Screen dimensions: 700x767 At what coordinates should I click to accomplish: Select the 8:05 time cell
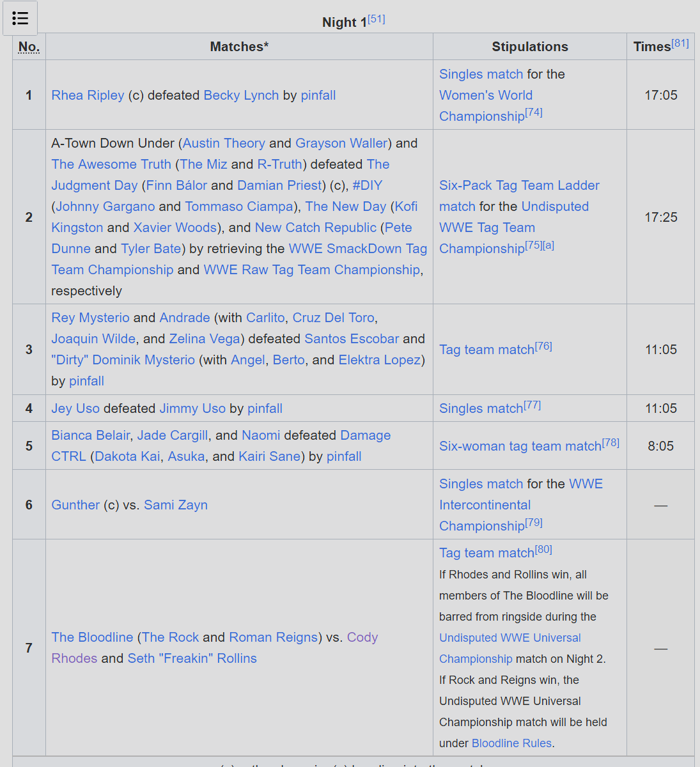[660, 446]
